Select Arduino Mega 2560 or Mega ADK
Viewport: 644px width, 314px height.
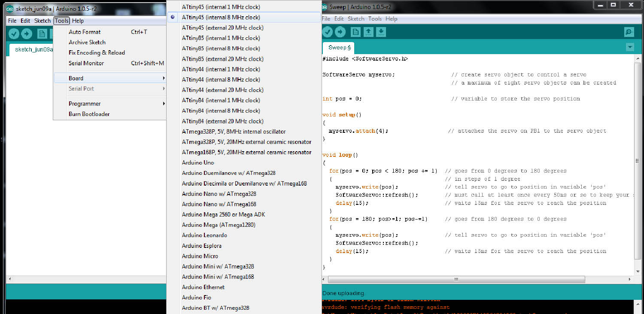tap(244, 214)
